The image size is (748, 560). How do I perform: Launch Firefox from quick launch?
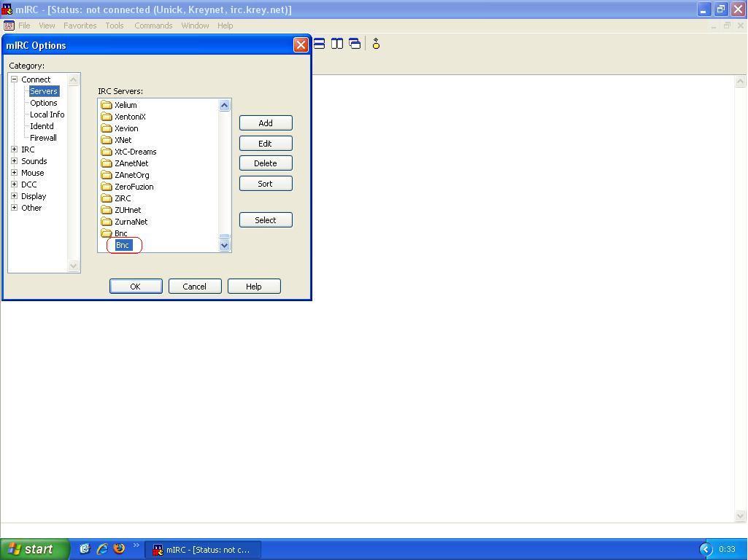click(x=119, y=549)
